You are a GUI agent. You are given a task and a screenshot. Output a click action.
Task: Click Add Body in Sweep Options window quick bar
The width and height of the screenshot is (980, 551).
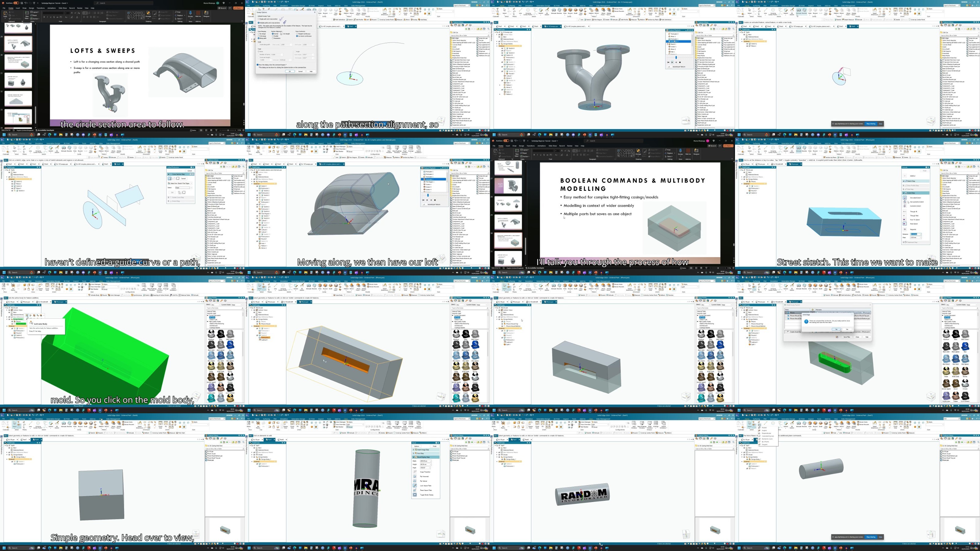[423, 20]
